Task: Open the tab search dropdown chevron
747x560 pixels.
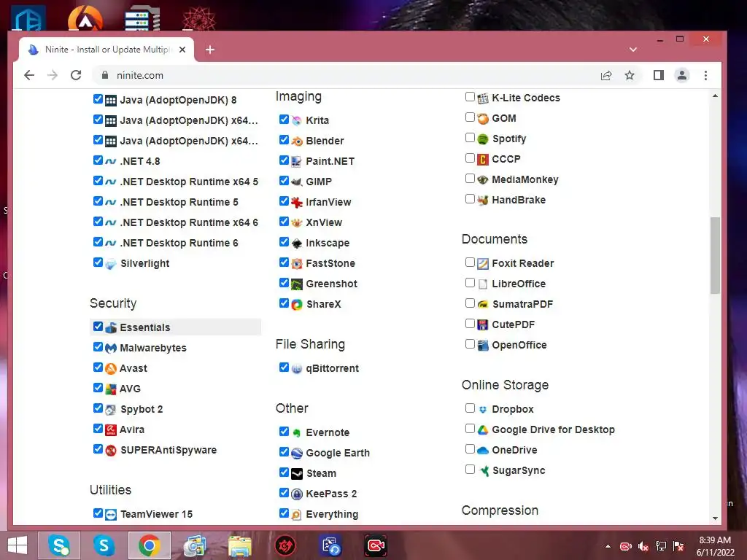Action: pyautogui.click(x=633, y=50)
